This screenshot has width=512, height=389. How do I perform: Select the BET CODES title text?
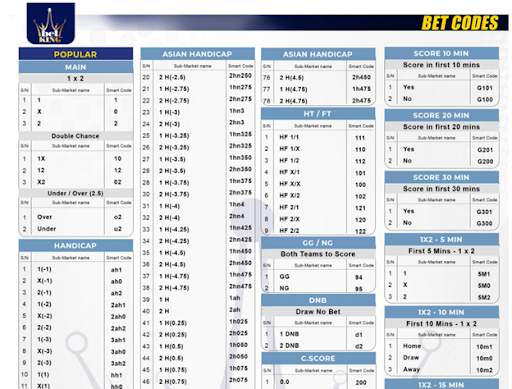pyautogui.click(x=460, y=23)
